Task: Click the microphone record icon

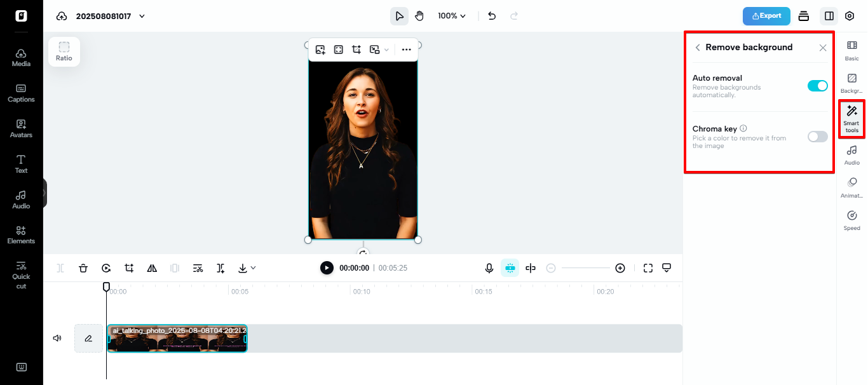Action: tap(489, 268)
